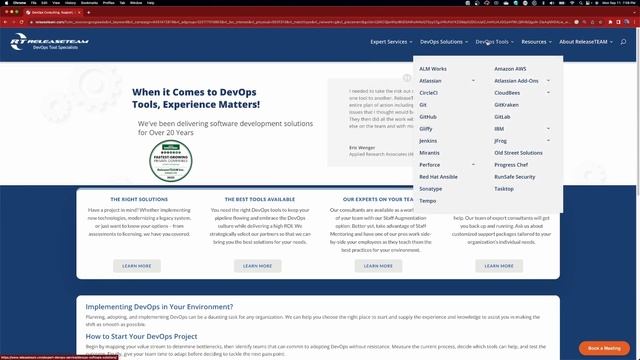Choose Tasktop menu entry
Image resolution: width=640 pixels, height=360 pixels.
504,189
